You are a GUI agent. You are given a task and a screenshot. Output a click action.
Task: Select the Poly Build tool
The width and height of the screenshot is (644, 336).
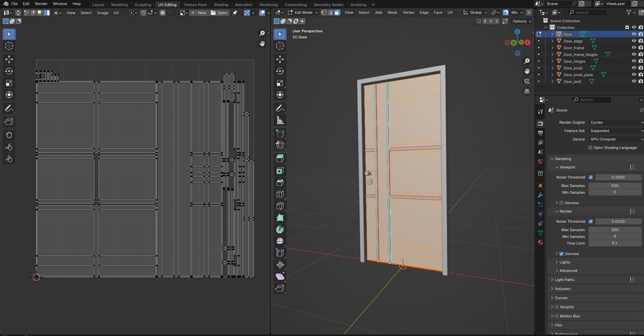pos(280,218)
